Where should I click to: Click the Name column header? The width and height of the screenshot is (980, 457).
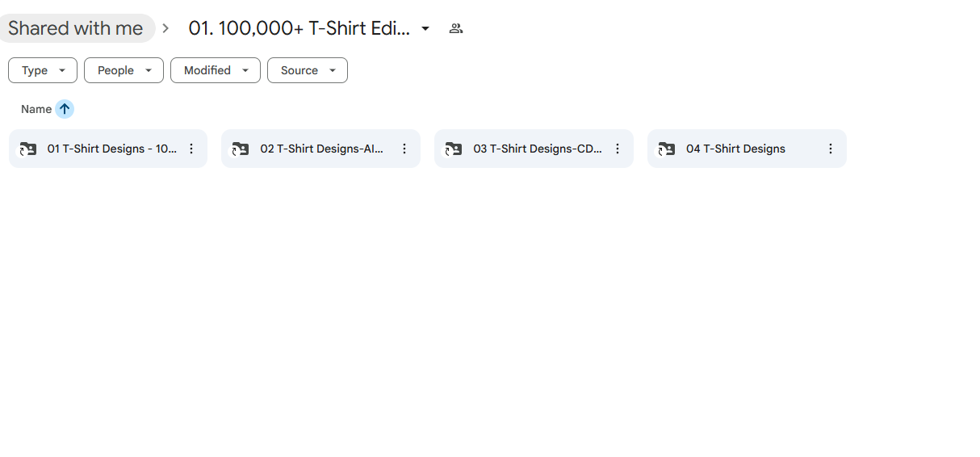[x=36, y=109]
